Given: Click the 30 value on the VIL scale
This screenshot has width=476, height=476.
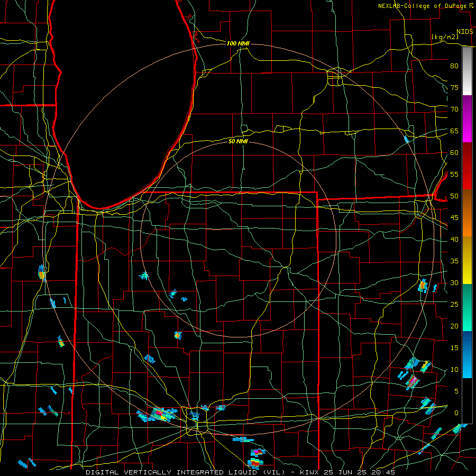Looking at the screenshot, I should [x=454, y=283].
